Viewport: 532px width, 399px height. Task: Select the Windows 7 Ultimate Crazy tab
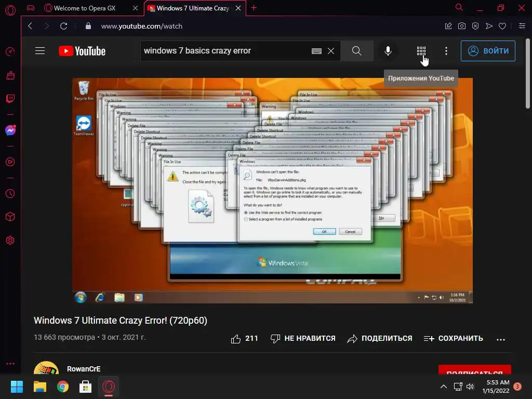pos(192,8)
